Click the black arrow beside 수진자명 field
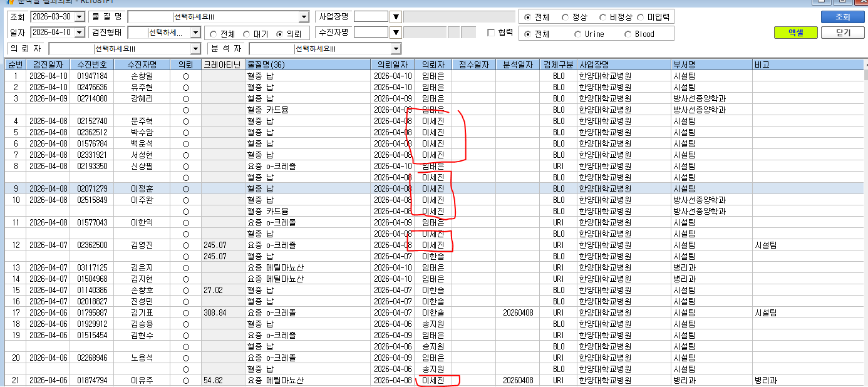Screen dimensions: 868x387 click(x=396, y=33)
